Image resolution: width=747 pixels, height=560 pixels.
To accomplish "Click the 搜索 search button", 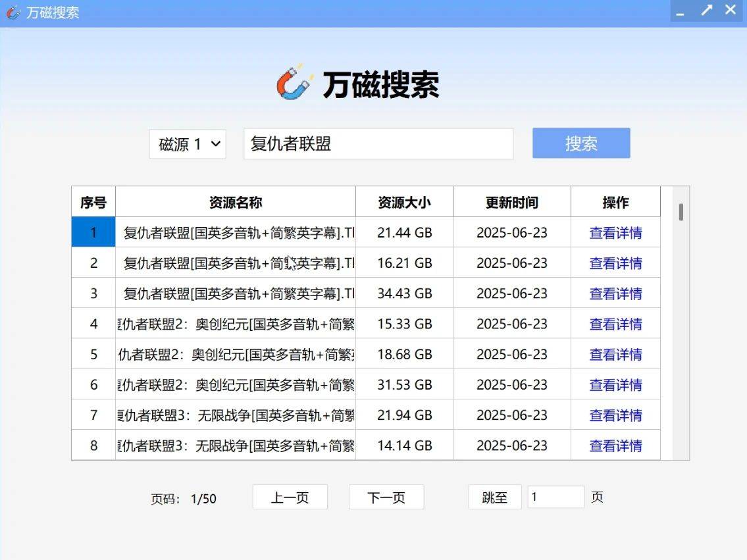I will tap(580, 143).
